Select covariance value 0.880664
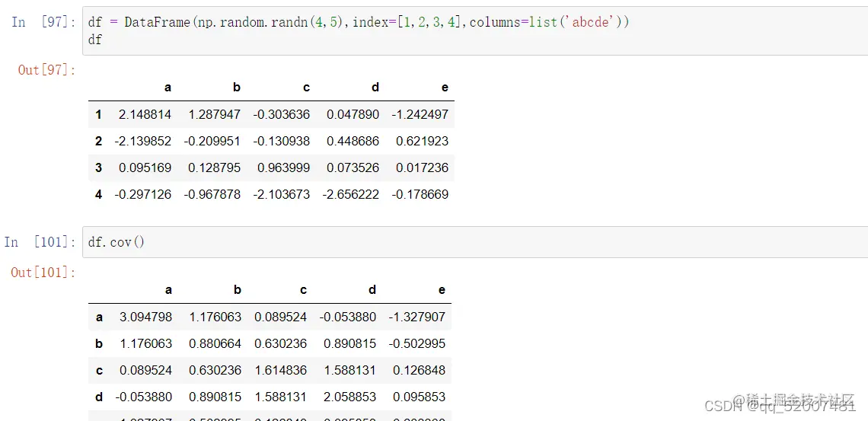 (x=215, y=343)
